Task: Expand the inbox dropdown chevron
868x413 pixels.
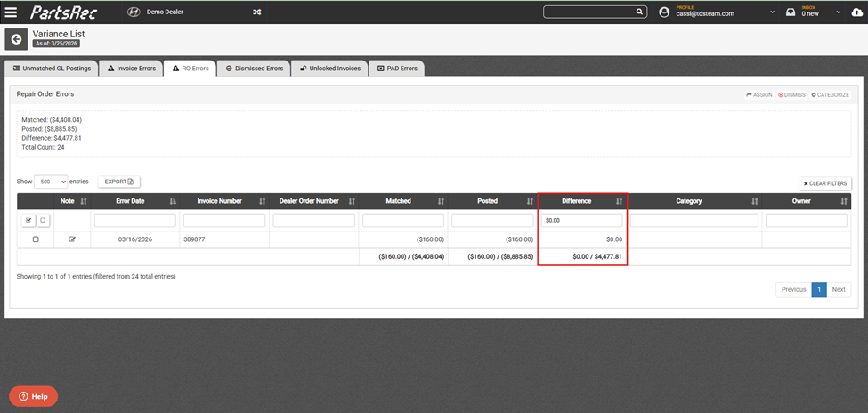Action: (x=838, y=12)
